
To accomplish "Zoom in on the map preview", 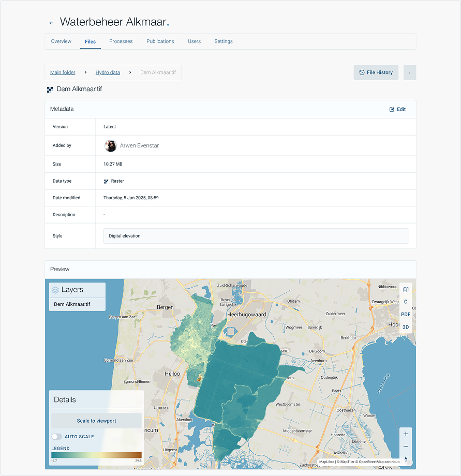I will [x=406, y=434].
